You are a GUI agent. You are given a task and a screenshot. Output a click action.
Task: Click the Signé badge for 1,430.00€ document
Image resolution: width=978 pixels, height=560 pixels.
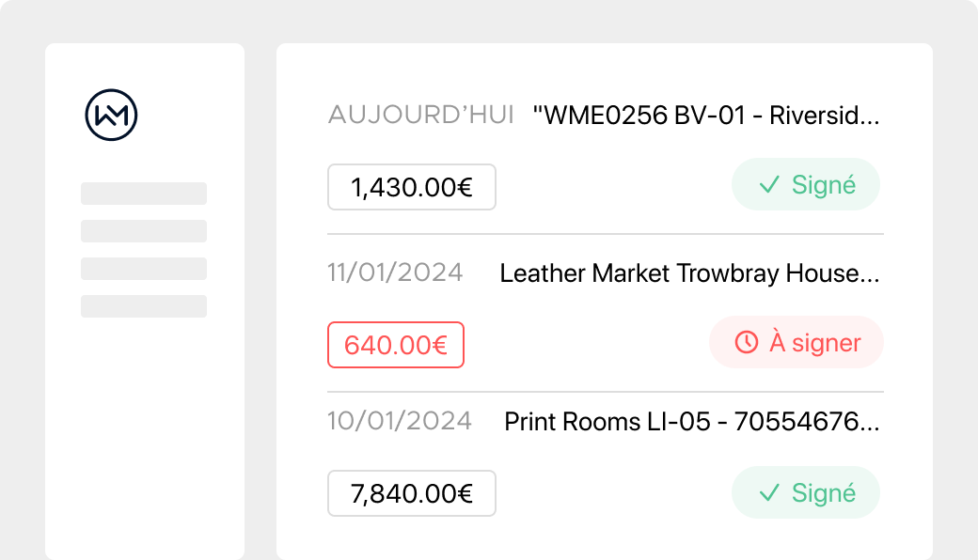coord(805,185)
